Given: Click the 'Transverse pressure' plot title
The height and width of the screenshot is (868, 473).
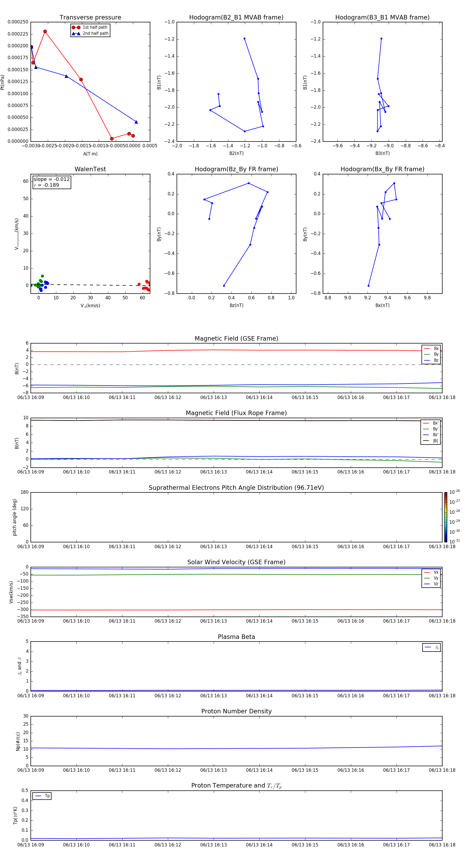Looking at the screenshot, I should [x=90, y=18].
